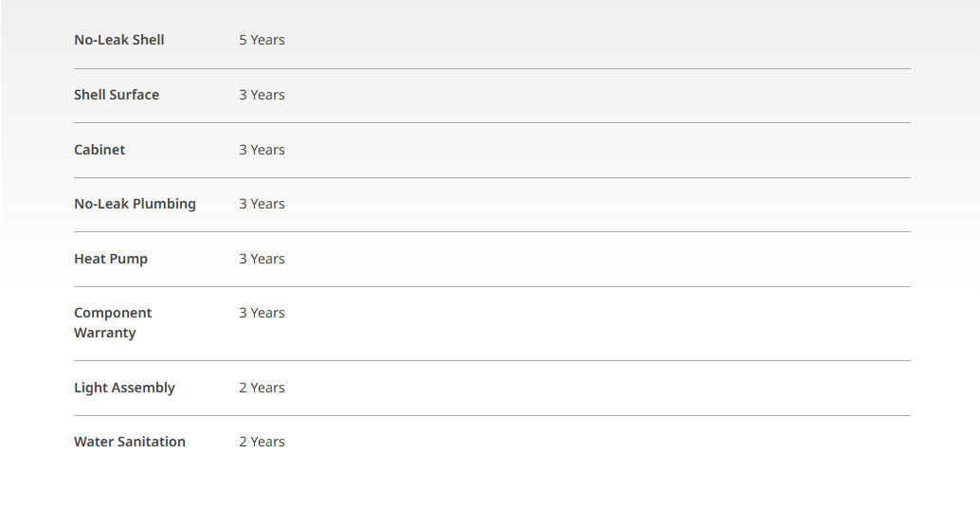
Task: Click the Shell Surface label
Action: [117, 95]
